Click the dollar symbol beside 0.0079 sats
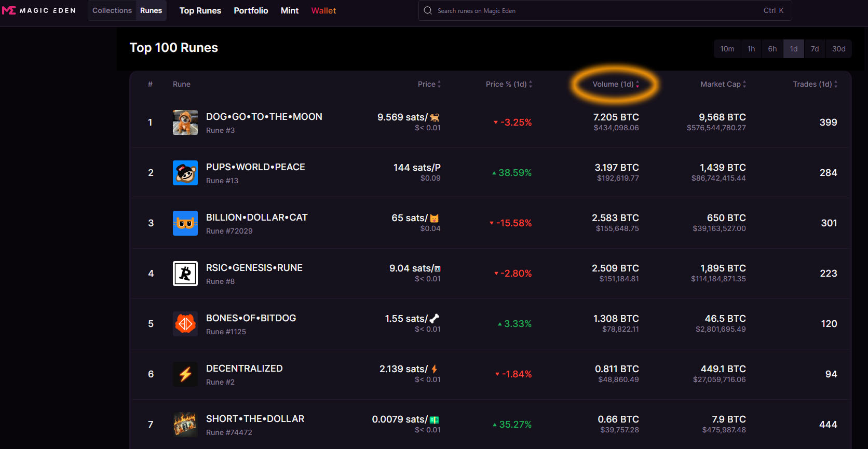 [x=435, y=419]
